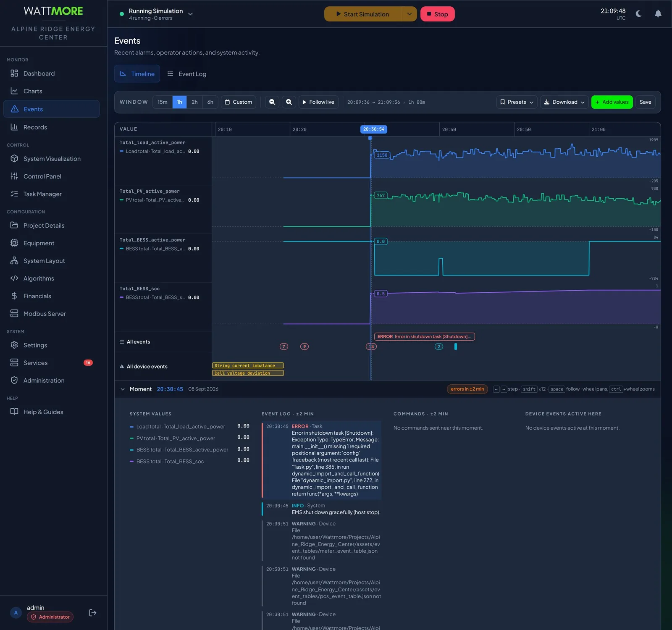The height and width of the screenshot is (630, 672).
Task: Select the Total_BESS_active_power value row
Action: click(163, 258)
